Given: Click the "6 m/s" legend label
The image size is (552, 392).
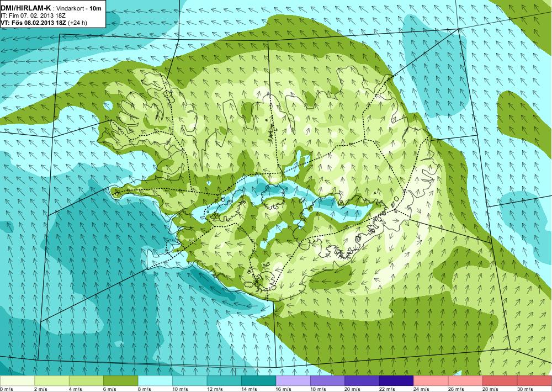Looking at the screenshot, I should [110, 389].
